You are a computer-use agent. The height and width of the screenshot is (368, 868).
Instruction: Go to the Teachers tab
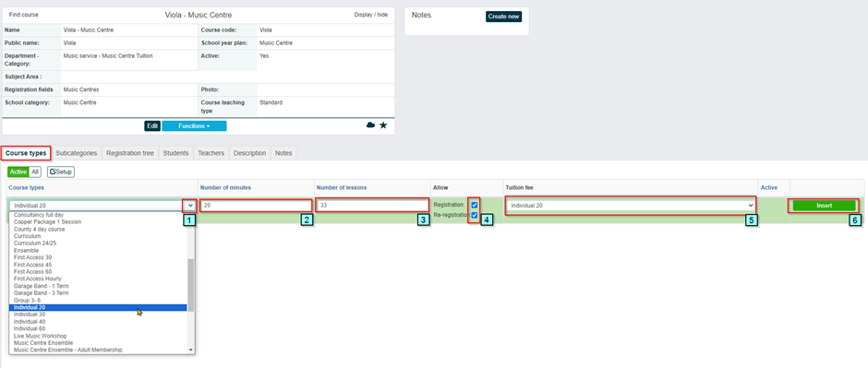point(211,153)
